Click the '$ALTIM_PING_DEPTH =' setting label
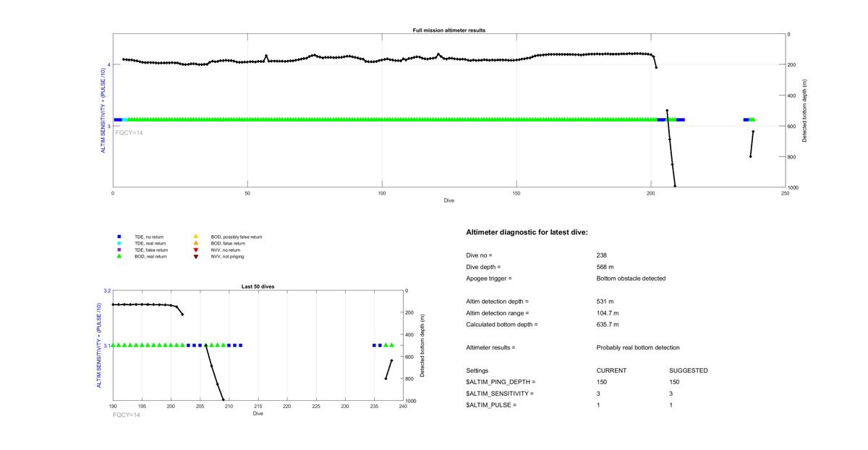 point(501,382)
